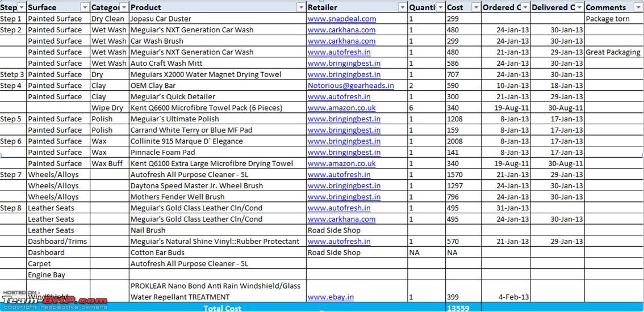The image size is (644, 312).
Task: Select the 18-Jan-13 delivered date cell
Action: 557,86
